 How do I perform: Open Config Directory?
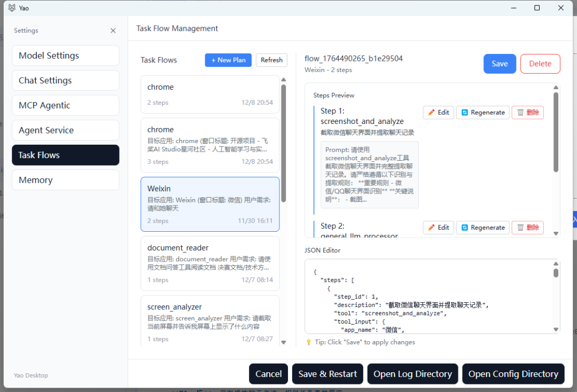(513, 374)
